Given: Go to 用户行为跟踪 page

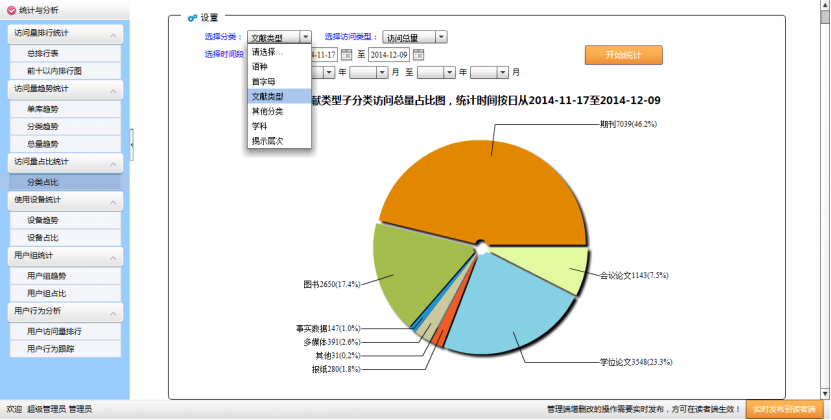Looking at the screenshot, I should click(50, 349).
